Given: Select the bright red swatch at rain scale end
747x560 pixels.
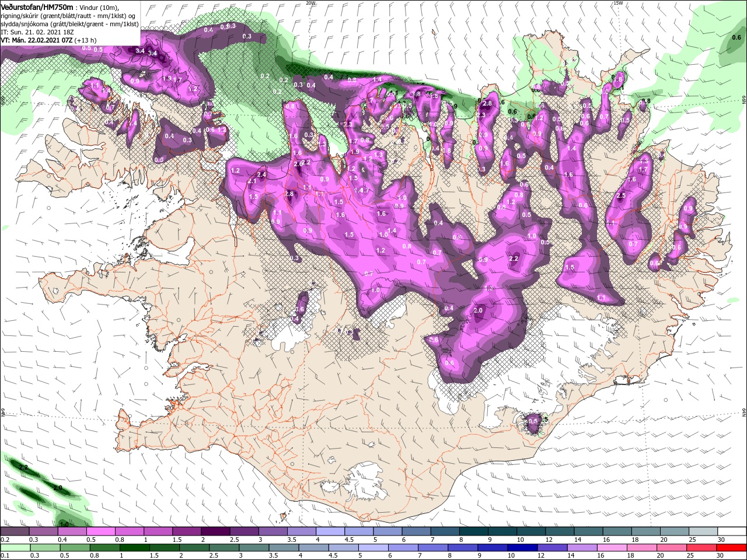Looking at the screenshot, I should pyautogui.click(x=732, y=548).
